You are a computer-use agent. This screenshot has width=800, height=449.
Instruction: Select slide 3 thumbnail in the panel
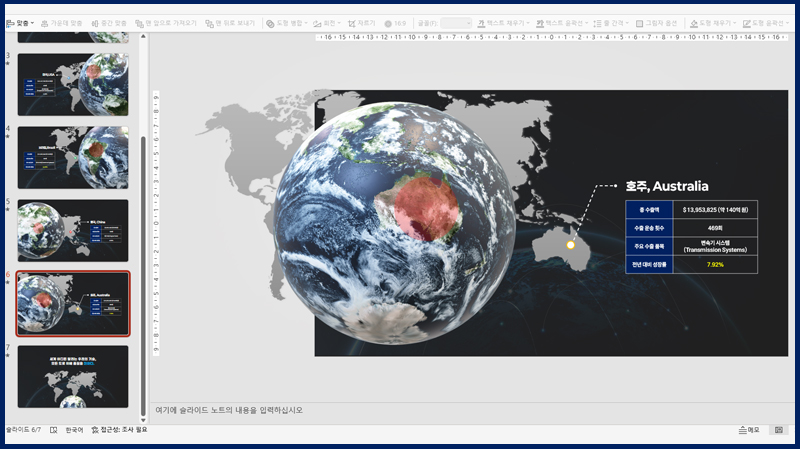(x=73, y=85)
